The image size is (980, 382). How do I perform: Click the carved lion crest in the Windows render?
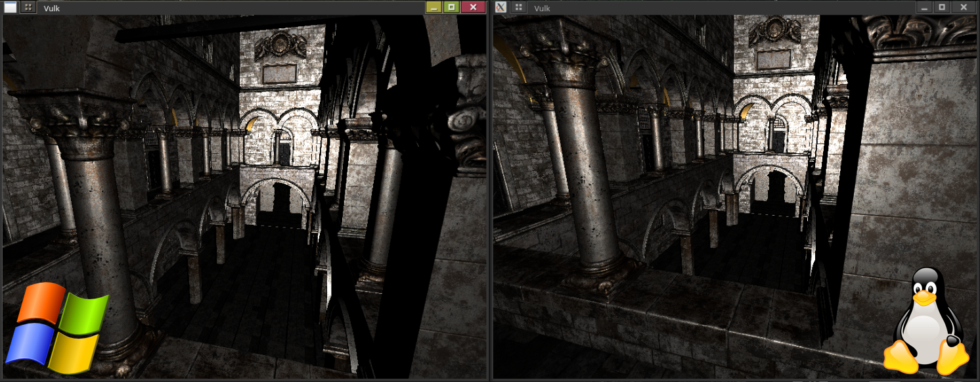[x=280, y=45]
